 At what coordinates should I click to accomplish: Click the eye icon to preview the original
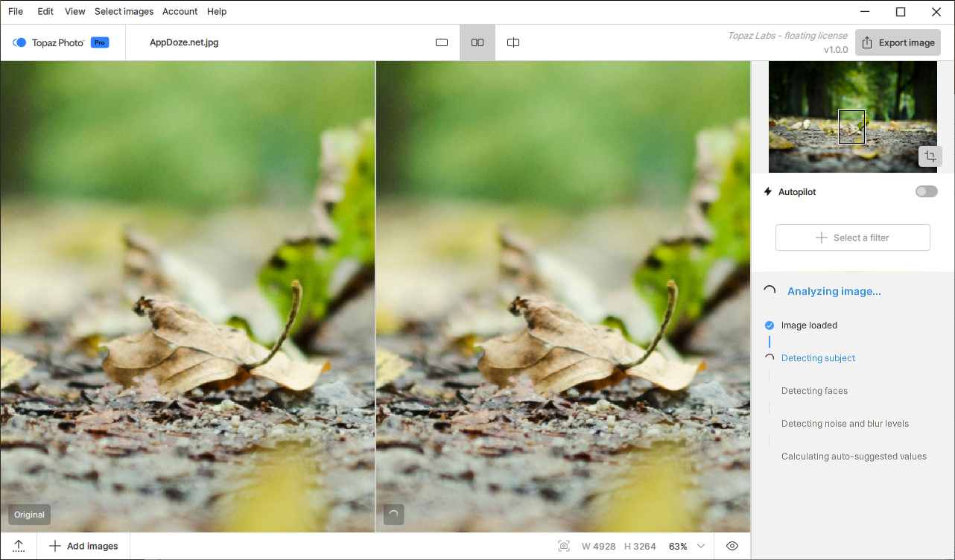click(x=732, y=546)
